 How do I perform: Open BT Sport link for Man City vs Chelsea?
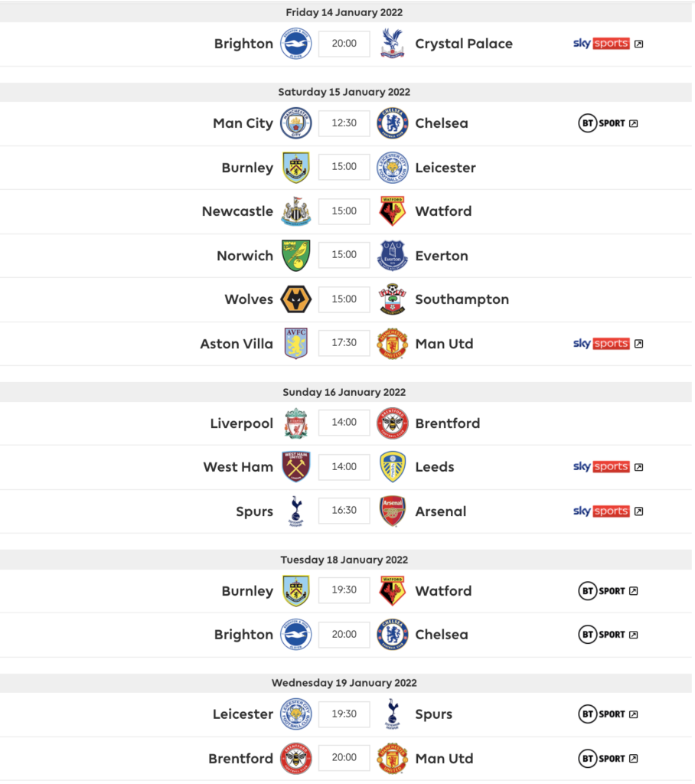point(607,122)
